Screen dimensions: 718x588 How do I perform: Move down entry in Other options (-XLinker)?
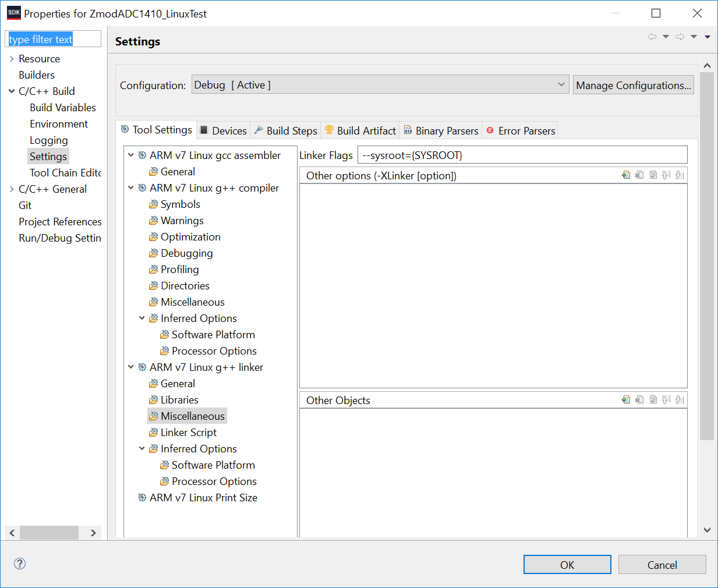680,175
